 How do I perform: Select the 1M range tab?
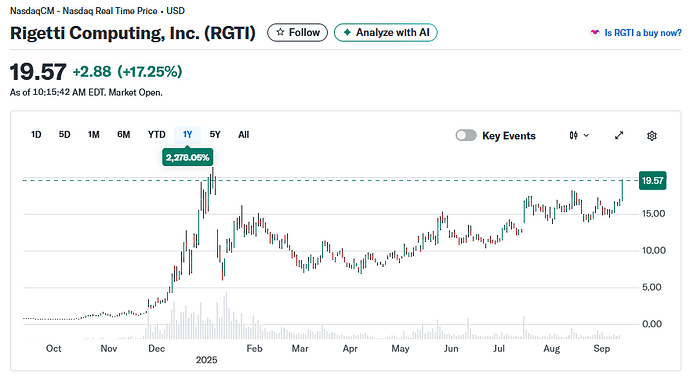(94, 135)
